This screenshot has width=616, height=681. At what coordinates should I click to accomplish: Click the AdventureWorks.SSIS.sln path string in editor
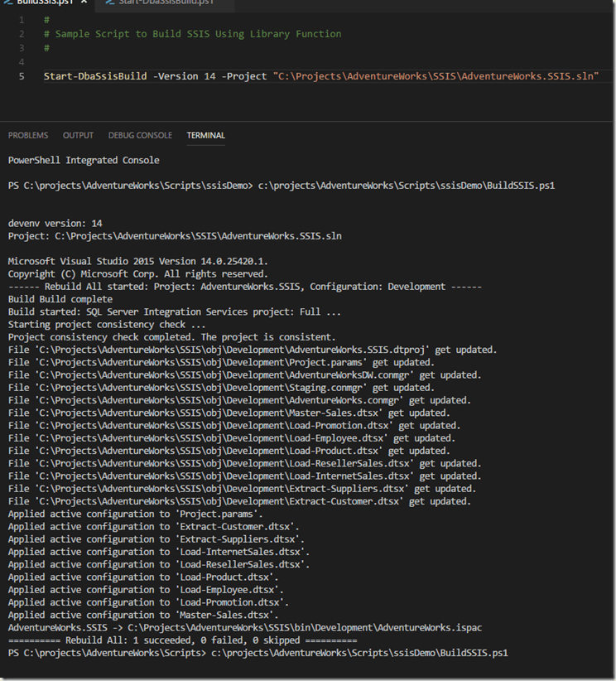click(x=436, y=76)
